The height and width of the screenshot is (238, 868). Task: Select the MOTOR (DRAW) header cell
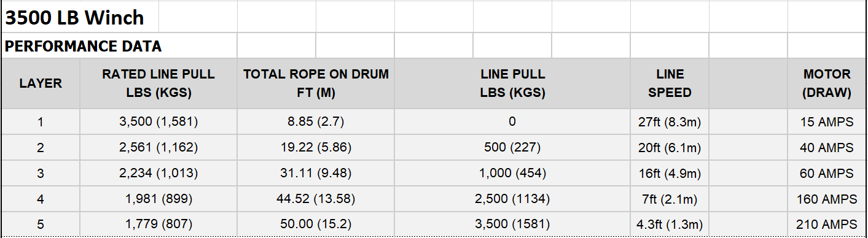click(x=827, y=84)
